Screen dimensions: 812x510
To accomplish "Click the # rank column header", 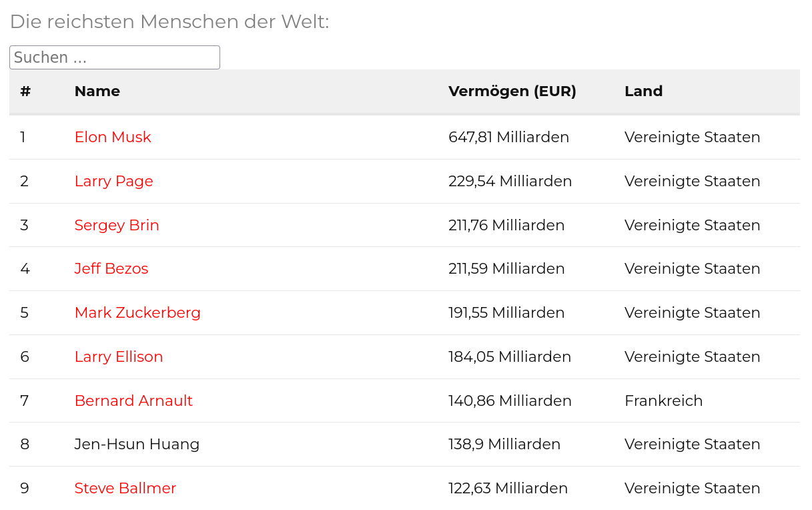I will click(x=25, y=91).
